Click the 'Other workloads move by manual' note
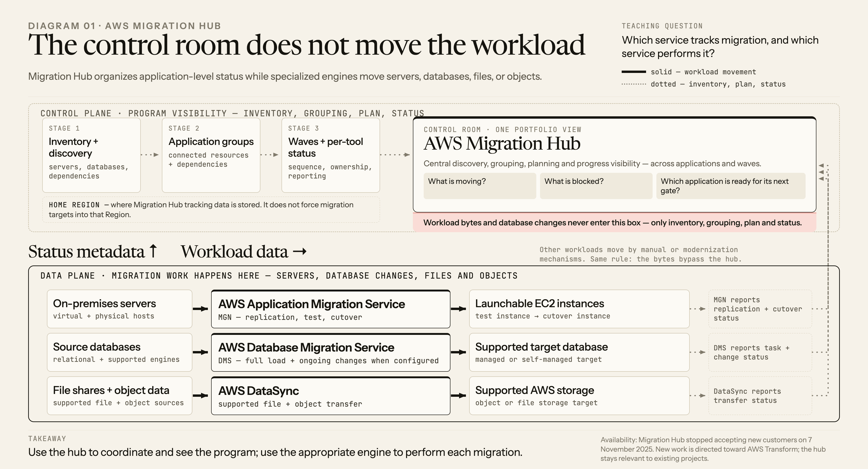The image size is (868, 469). [x=640, y=254]
